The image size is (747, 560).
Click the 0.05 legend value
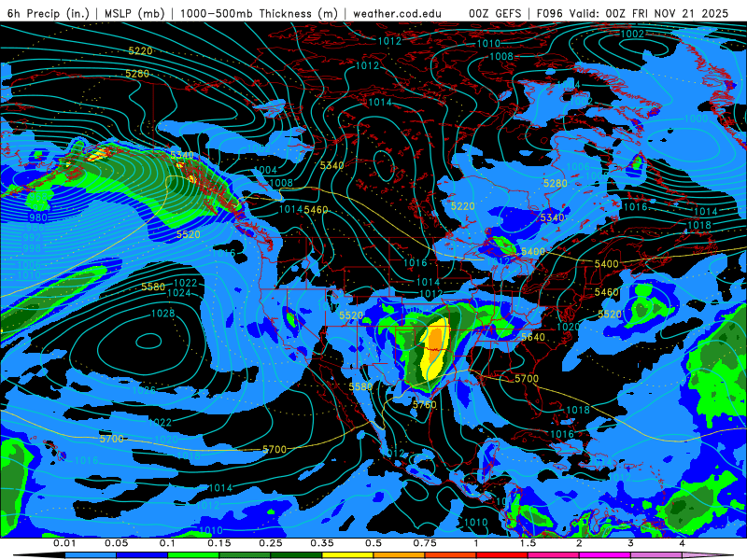[116, 543]
